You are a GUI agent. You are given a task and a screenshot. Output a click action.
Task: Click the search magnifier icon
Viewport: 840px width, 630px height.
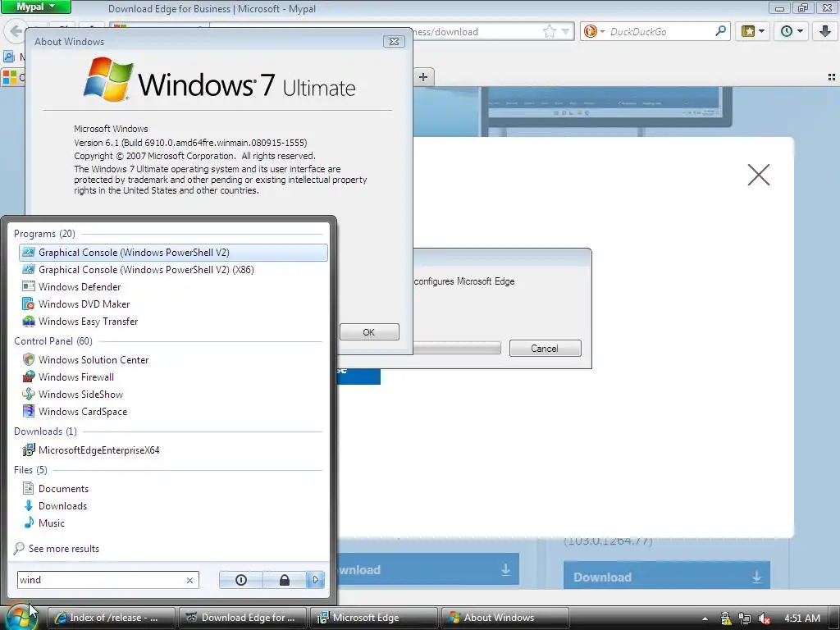pos(720,31)
